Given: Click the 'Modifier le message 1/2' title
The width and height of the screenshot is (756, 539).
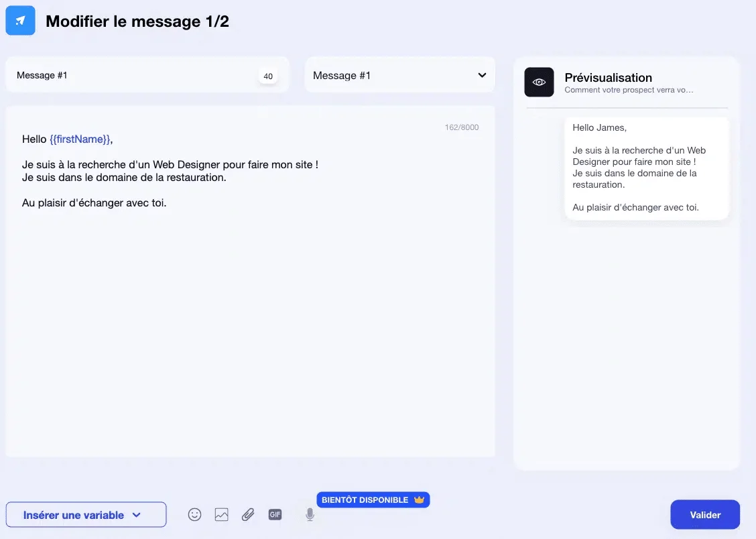Looking at the screenshot, I should click(x=137, y=21).
